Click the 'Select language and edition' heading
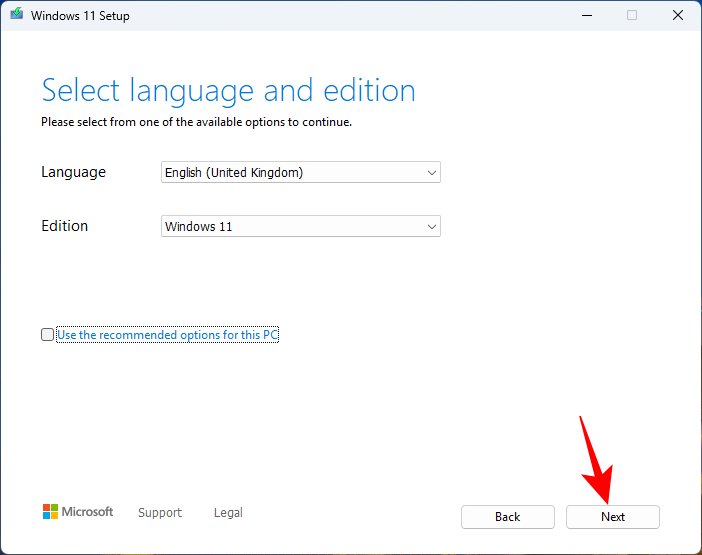The height and width of the screenshot is (555, 702). tap(228, 91)
